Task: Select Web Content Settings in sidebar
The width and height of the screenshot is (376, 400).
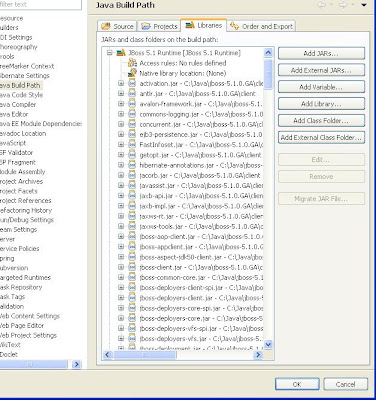Action: pyautogui.click(x=30, y=316)
